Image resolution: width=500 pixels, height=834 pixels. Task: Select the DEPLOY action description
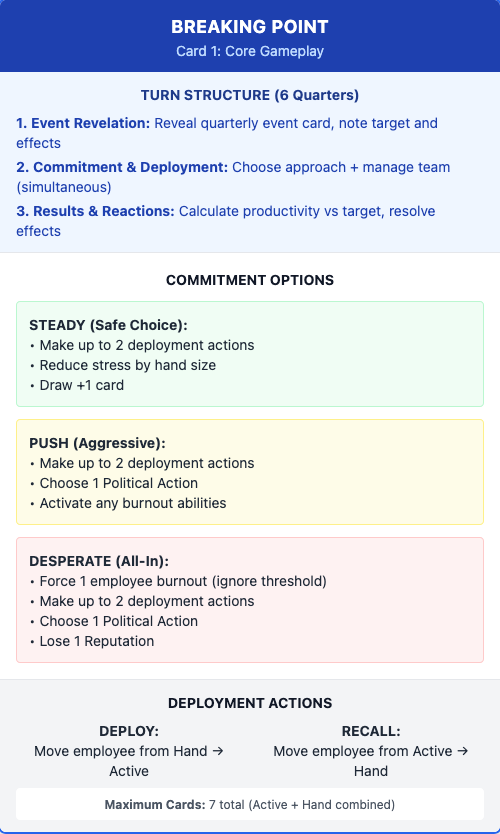click(129, 761)
